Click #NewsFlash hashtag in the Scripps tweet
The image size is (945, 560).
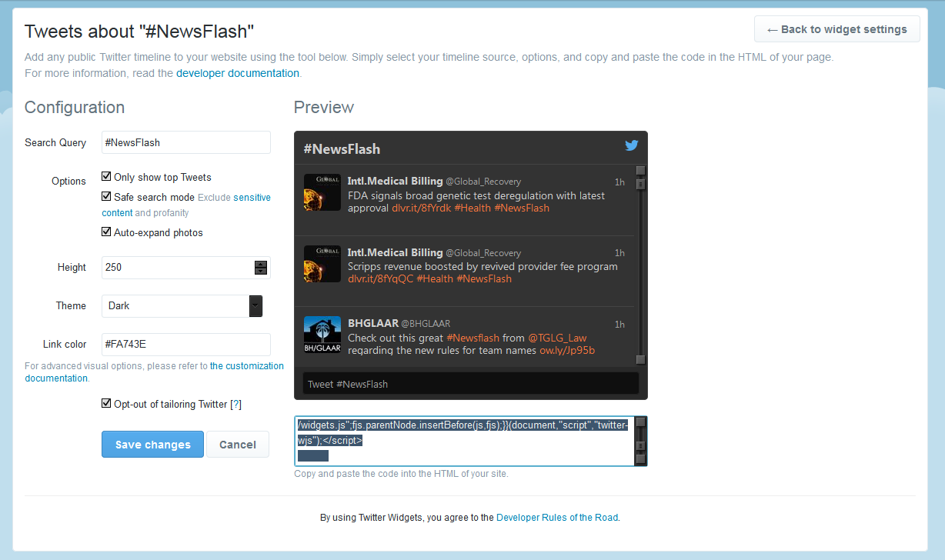pos(484,278)
